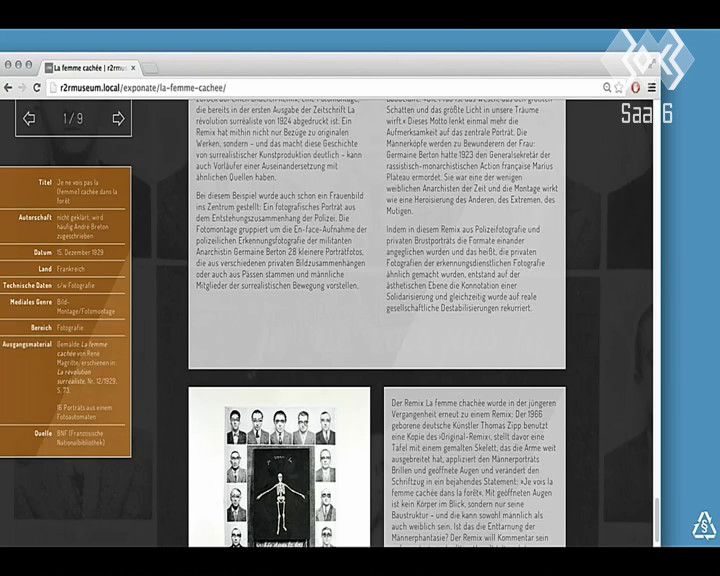Image resolution: width=720 pixels, height=576 pixels.
Task: Show next exhibit image with right arrow
Action: point(118,119)
